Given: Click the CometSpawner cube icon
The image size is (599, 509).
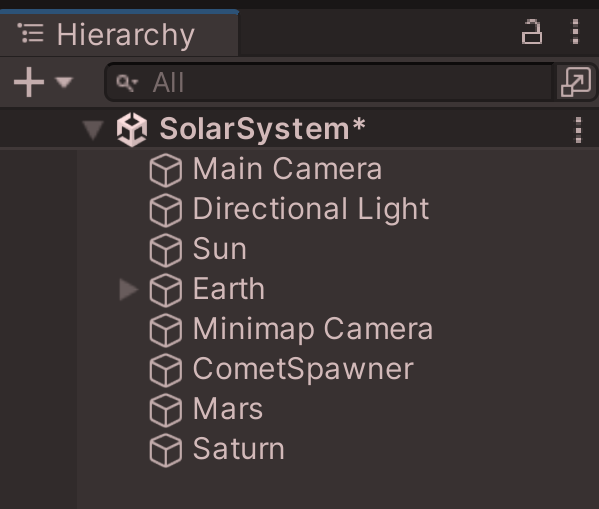Looking at the screenshot, I should [x=165, y=370].
